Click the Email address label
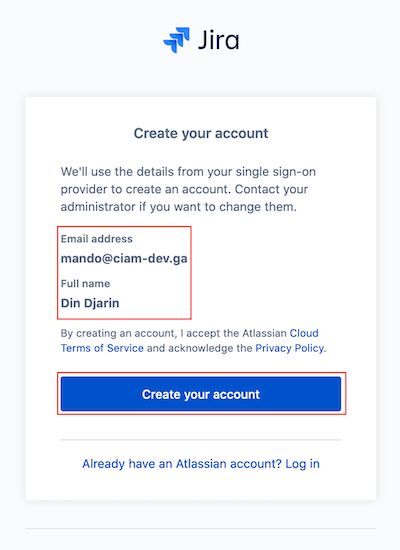The height and width of the screenshot is (550, 400). [96, 239]
